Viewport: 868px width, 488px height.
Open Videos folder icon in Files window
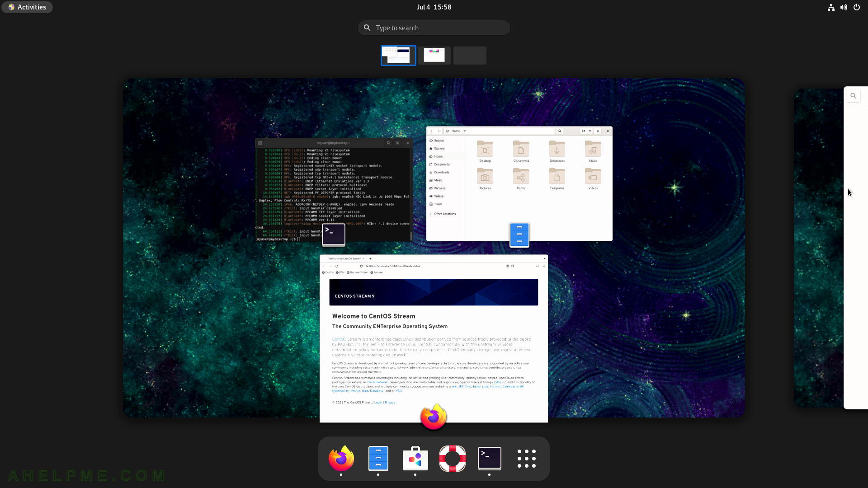[x=593, y=178]
